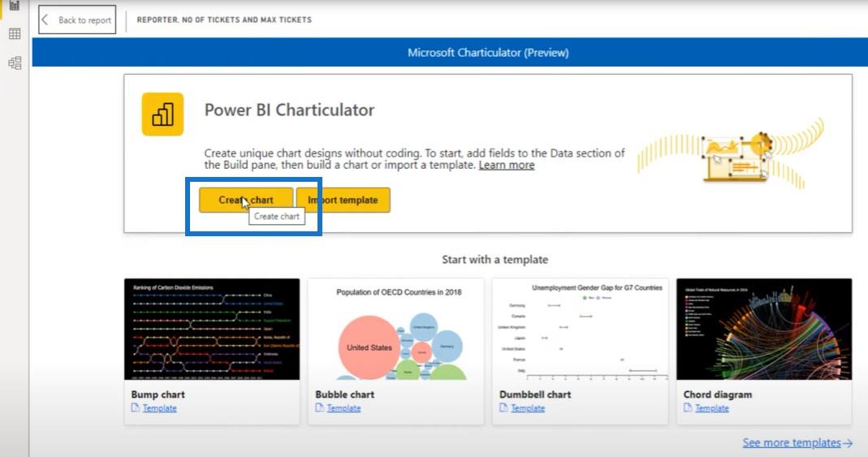The image size is (868, 457).
Task: Click the Reporter, No of Tickets title
Action: click(x=224, y=20)
